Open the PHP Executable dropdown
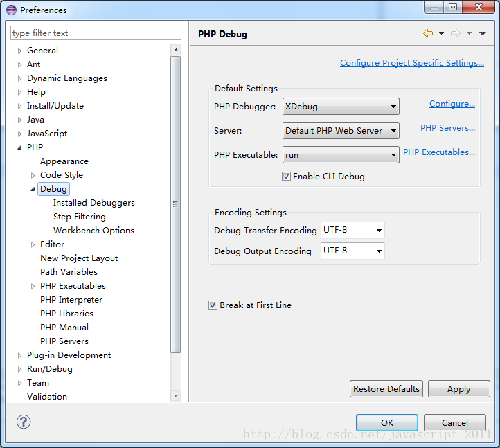The image size is (500, 448). coord(341,154)
